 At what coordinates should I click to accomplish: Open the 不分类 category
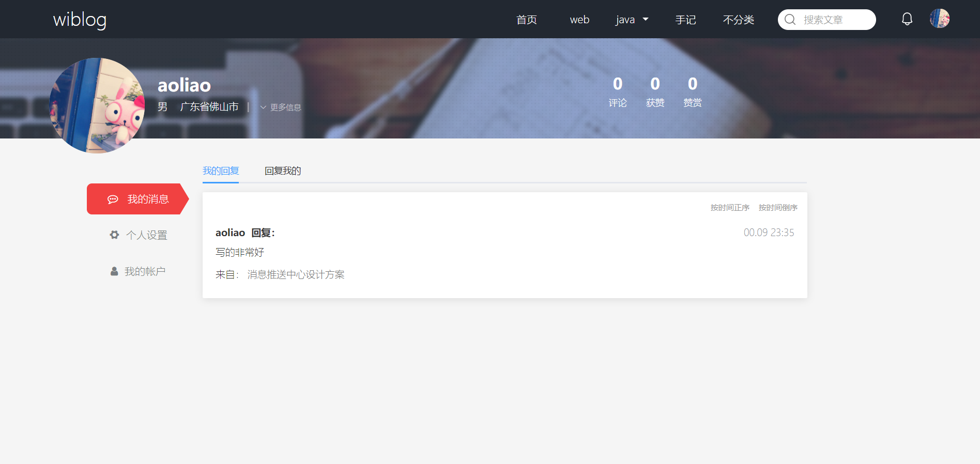point(739,20)
